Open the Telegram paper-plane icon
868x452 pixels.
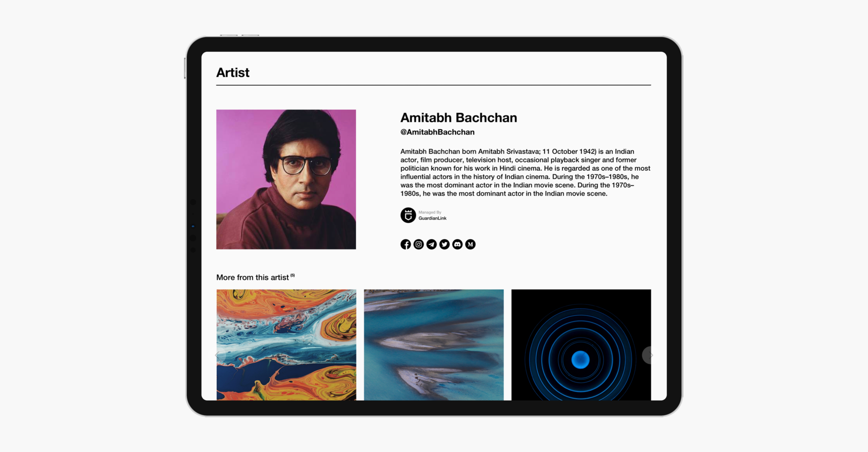tap(431, 244)
